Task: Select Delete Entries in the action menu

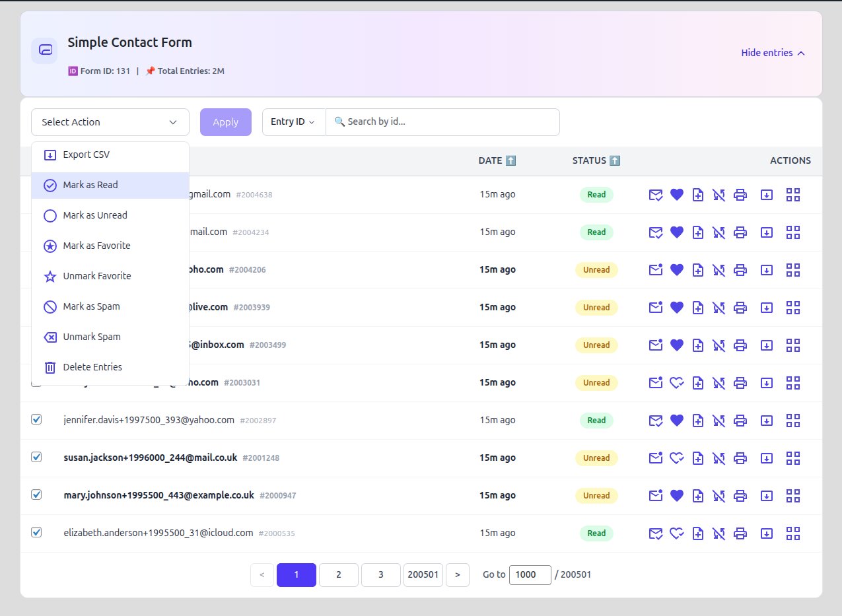Action: (92, 367)
